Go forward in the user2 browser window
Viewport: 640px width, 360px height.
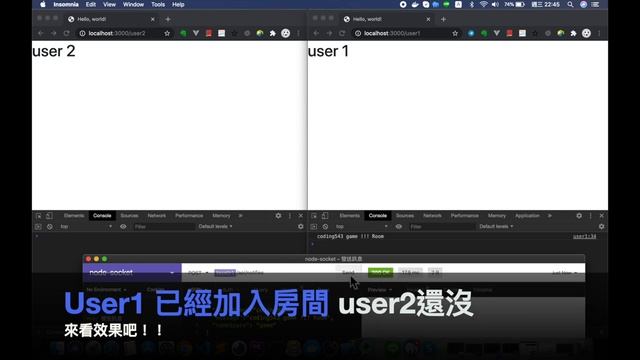point(53,33)
